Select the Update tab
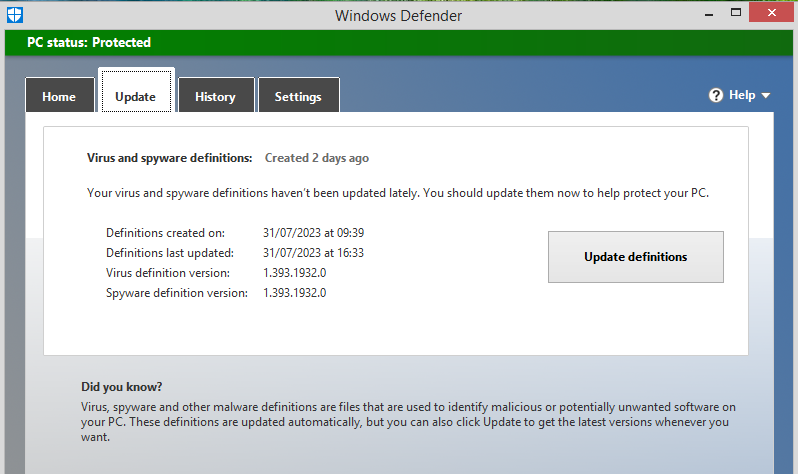This screenshot has height=474, width=798. (135, 97)
